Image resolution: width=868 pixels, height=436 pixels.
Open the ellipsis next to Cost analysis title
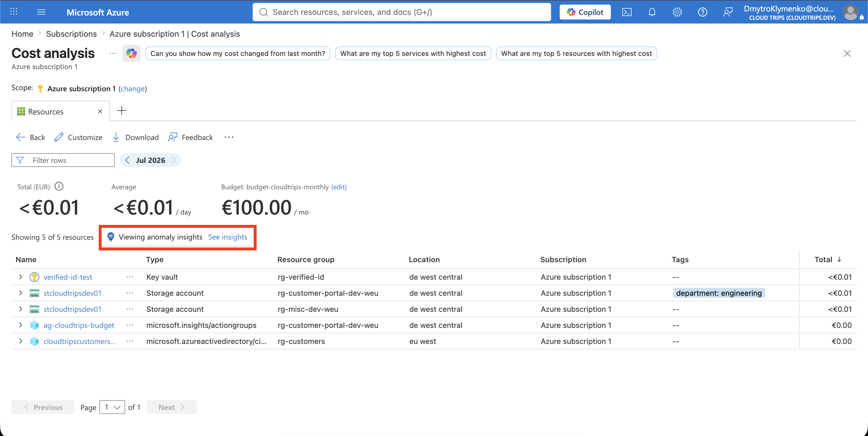coord(113,53)
